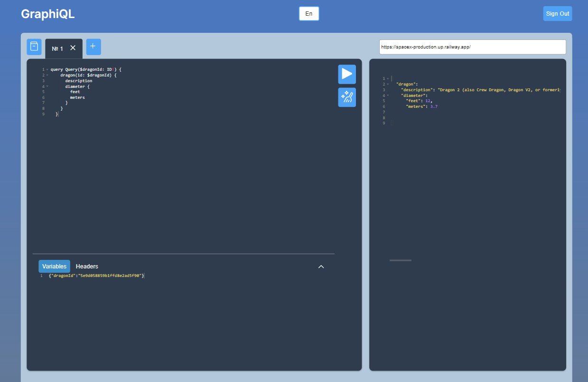Fold the "diameter" response object on line 4
588x382 pixels.
point(388,95)
